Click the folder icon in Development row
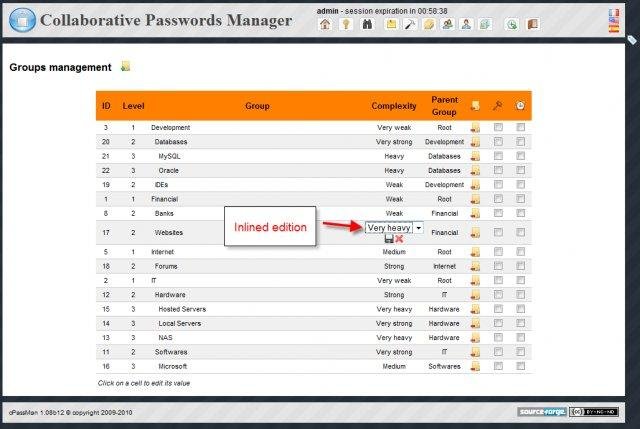Screen dimensions: 640x429 click(x=475, y=127)
